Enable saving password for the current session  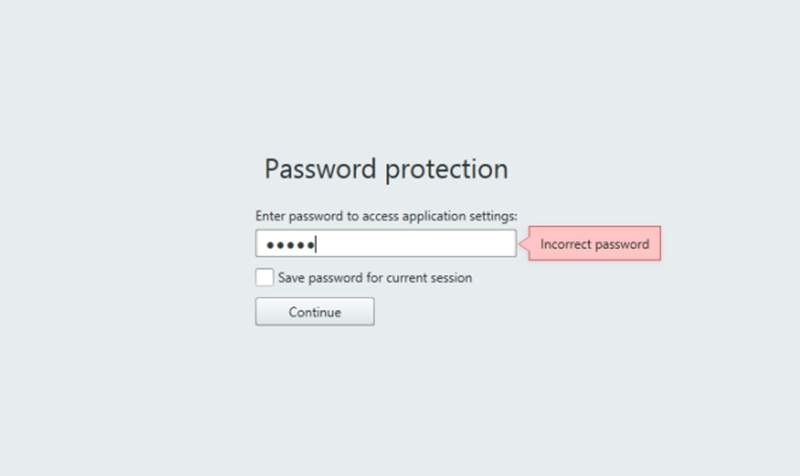pyautogui.click(x=264, y=277)
